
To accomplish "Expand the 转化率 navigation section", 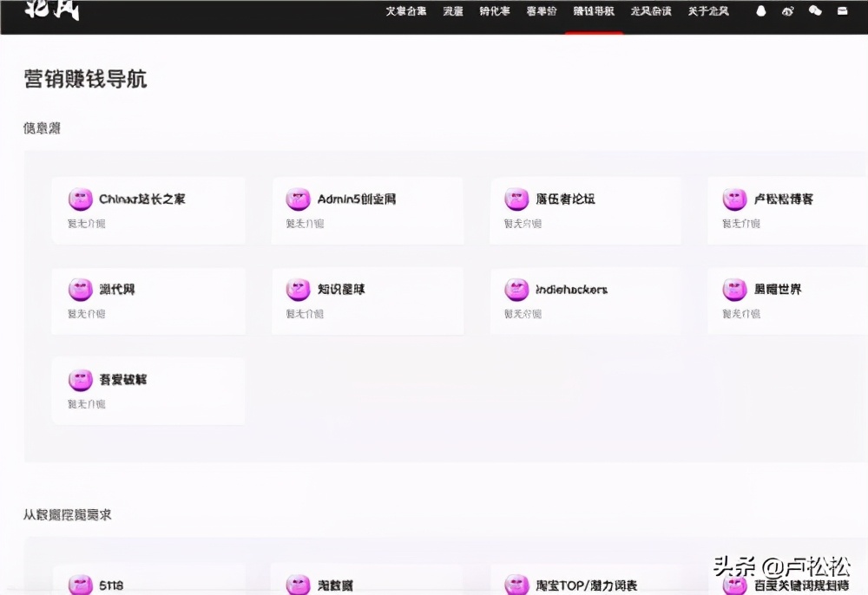I will coord(495,11).
